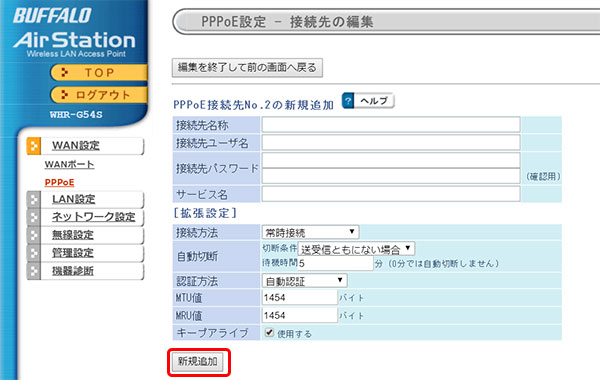Open the 接続方法 dropdown showing 常時接続

pyautogui.click(x=310, y=232)
